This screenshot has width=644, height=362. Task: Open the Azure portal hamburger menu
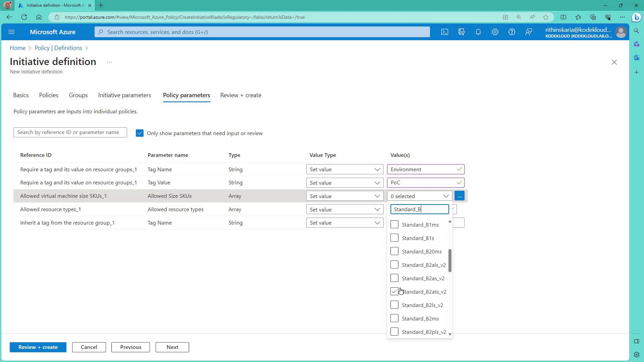coord(11,32)
